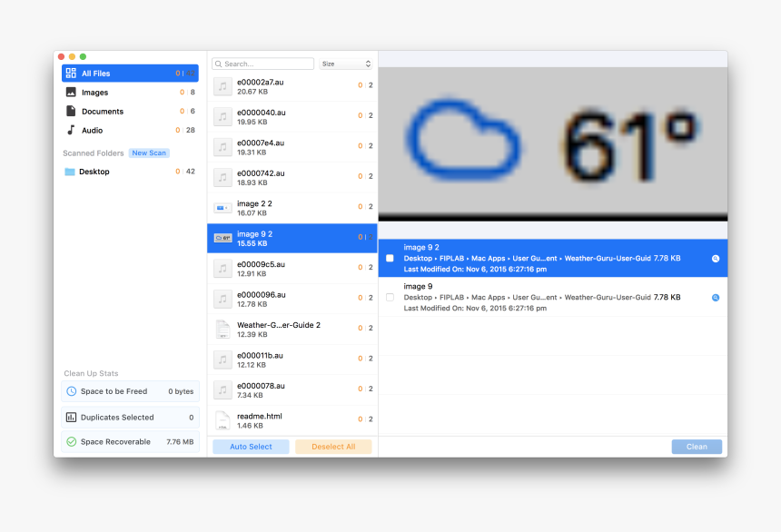Click the Space to be Freed clock icon
This screenshot has width=781, height=532.
[71, 391]
